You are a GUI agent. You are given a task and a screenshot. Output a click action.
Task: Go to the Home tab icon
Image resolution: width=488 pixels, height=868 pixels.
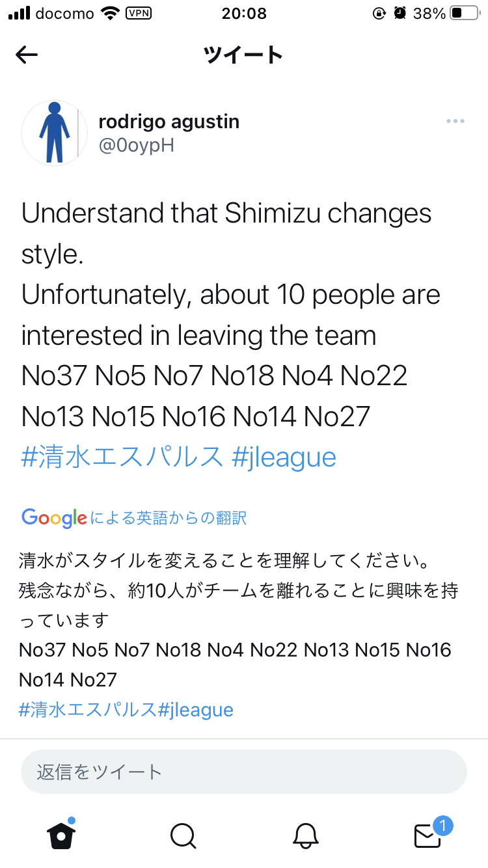coord(61,835)
